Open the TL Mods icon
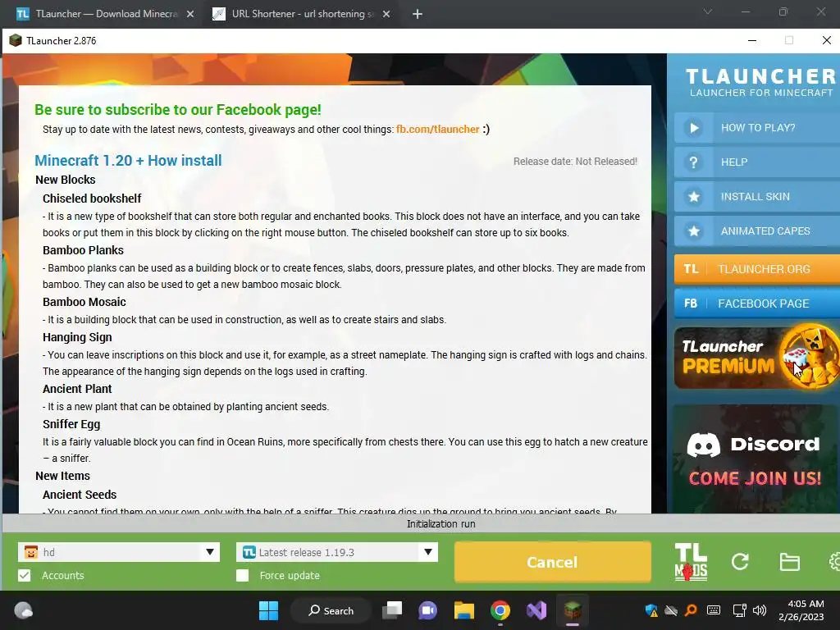Image resolution: width=840 pixels, height=630 pixels. tap(691, 562)
